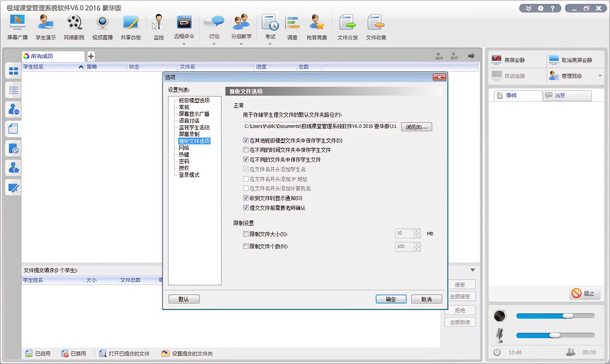Click the lowest button beside submission list
610x364 pixels.
click(460, 322)
